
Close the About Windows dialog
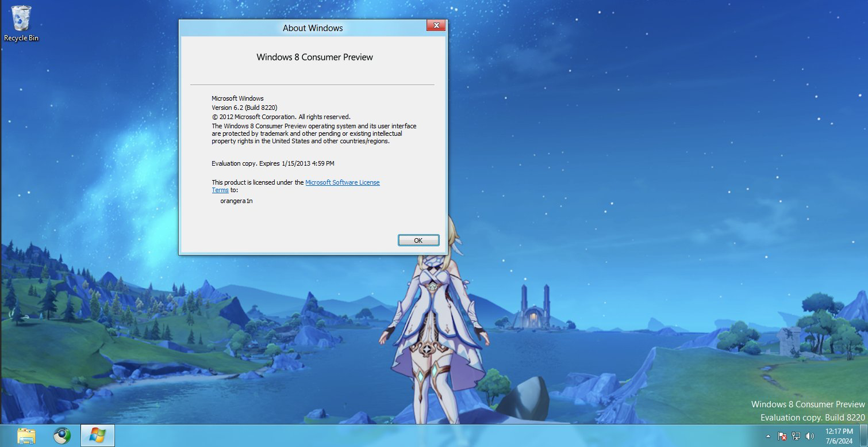[x=436, y=26]
